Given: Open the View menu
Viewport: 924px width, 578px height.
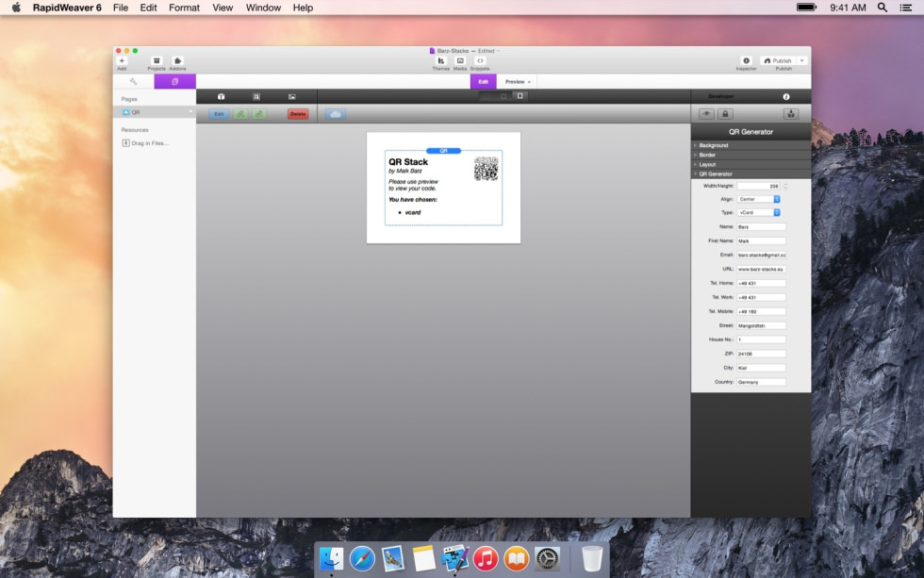Looking at the screenshot, I should [x=223, y=8].
